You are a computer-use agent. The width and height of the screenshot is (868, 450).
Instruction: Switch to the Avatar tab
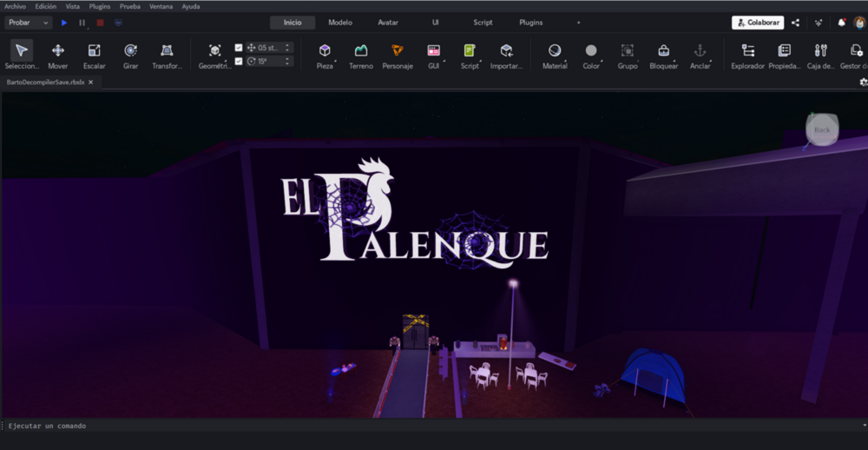(387, 23)
